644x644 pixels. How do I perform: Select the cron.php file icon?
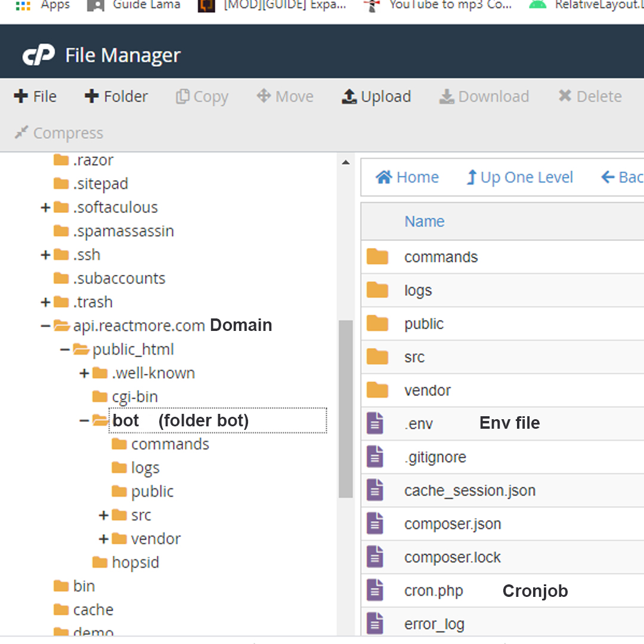[x=375, y=591]
